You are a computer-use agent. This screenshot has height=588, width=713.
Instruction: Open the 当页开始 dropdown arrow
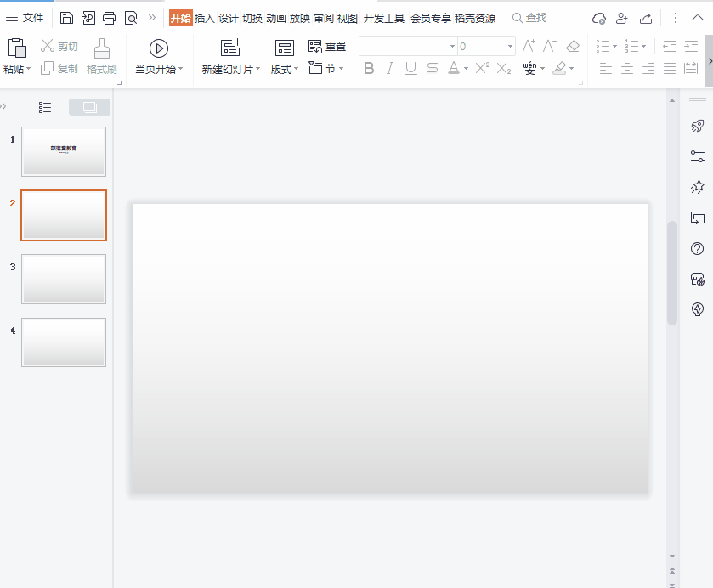(x=180, y=69)
